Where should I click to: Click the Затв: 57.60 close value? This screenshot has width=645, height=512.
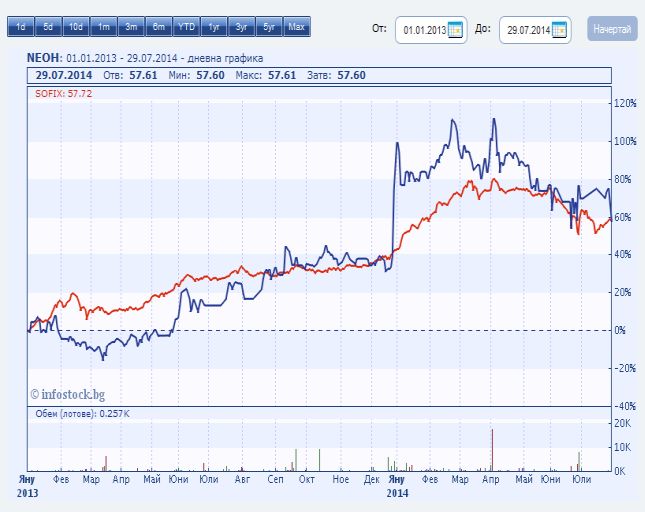336,75
